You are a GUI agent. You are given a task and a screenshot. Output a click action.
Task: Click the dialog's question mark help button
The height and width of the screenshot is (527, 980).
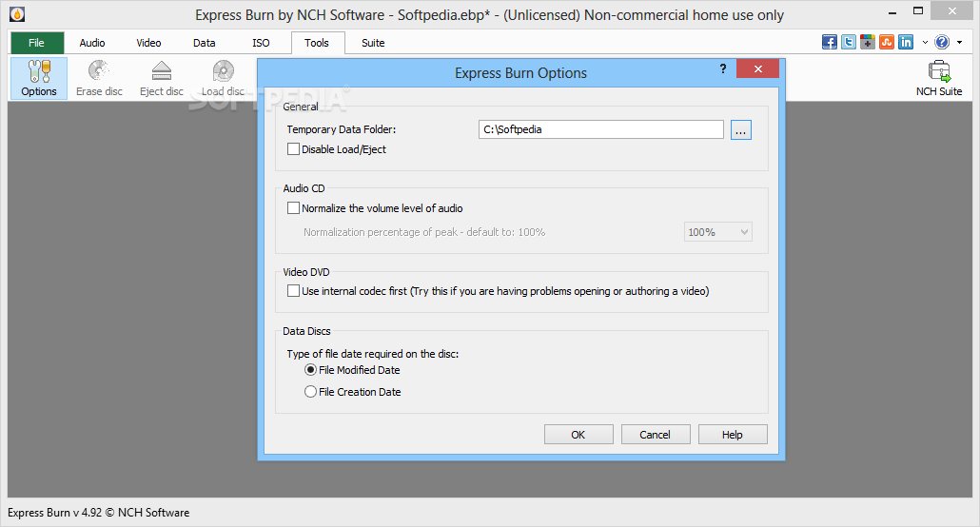coord(723,68)
